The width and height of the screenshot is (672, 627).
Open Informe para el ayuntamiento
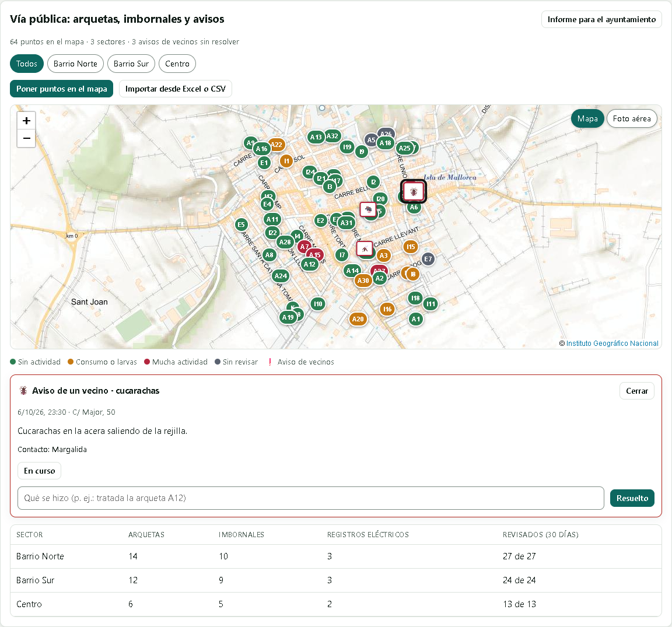pyautogui.click(x=601, y=19)
